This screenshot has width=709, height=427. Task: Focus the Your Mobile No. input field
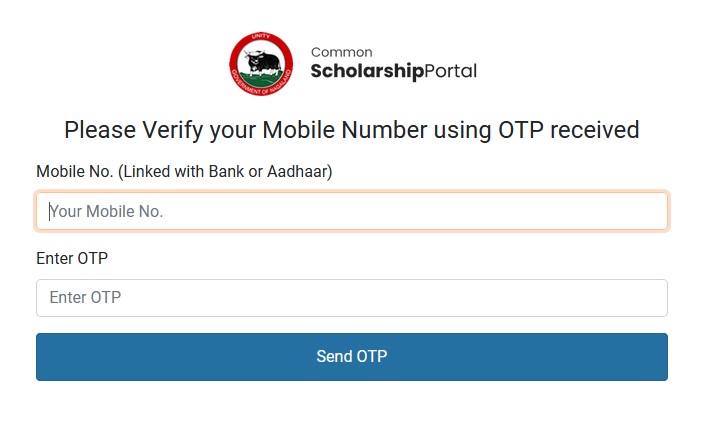click(x=352, y=211)
